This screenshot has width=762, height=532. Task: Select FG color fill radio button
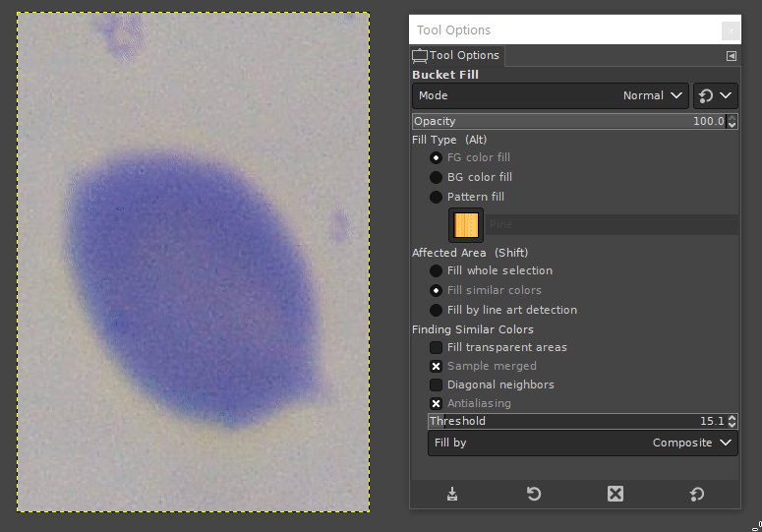(x=436, y=158)
